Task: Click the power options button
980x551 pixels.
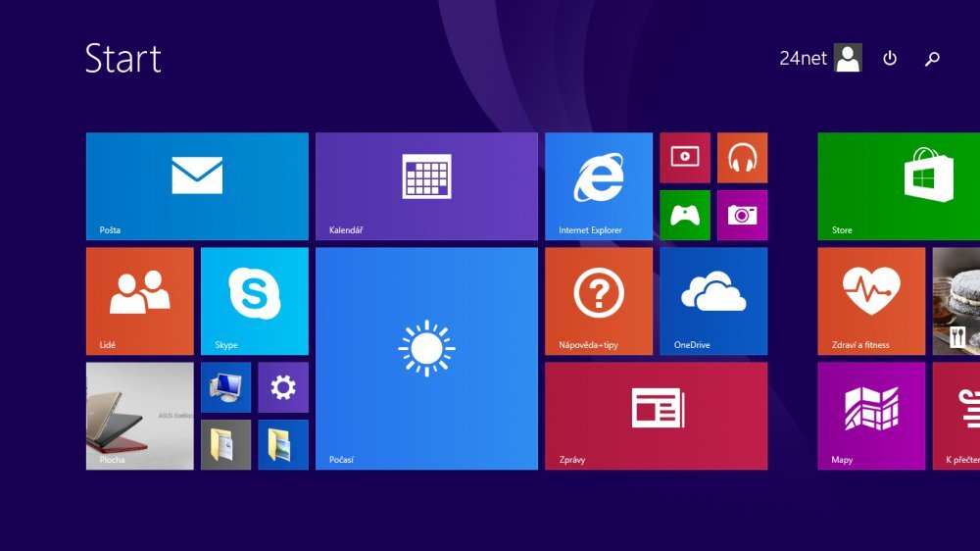Action: point(890,58)
